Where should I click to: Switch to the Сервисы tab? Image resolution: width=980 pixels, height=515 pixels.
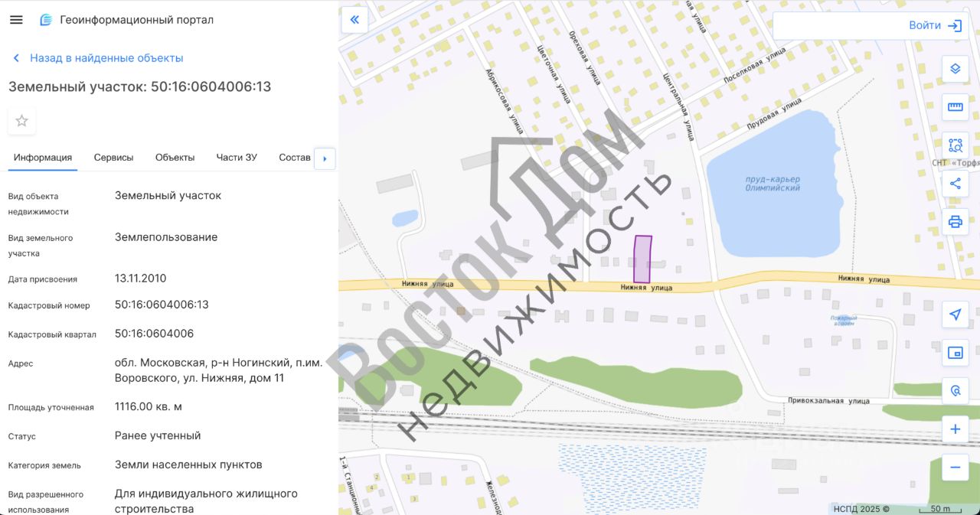(x=113, y=158)
